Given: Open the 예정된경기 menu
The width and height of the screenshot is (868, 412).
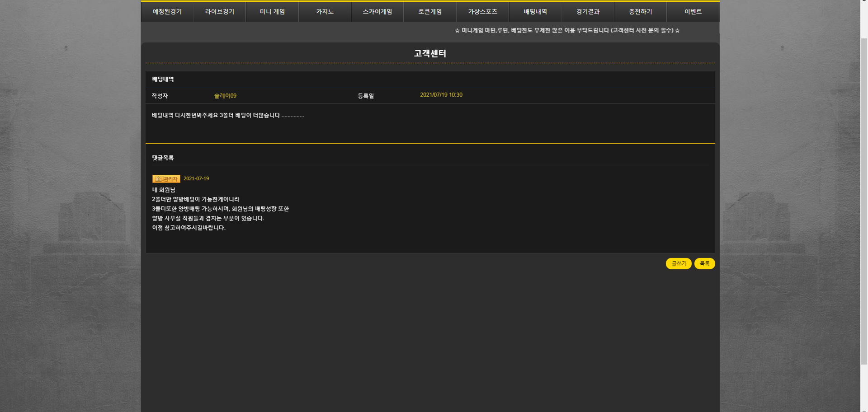Looking at the screenshot, I should [x=167, y=12].
